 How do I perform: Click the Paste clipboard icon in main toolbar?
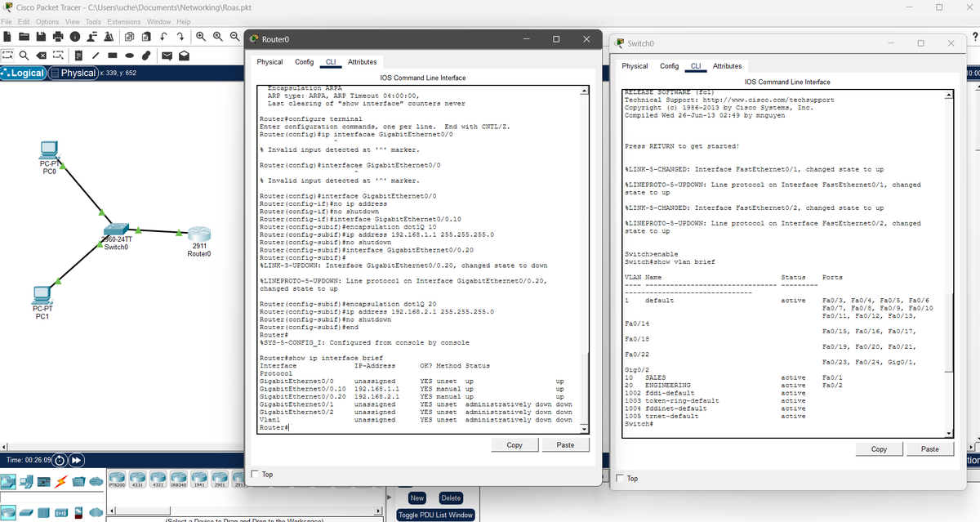[146, 36]
